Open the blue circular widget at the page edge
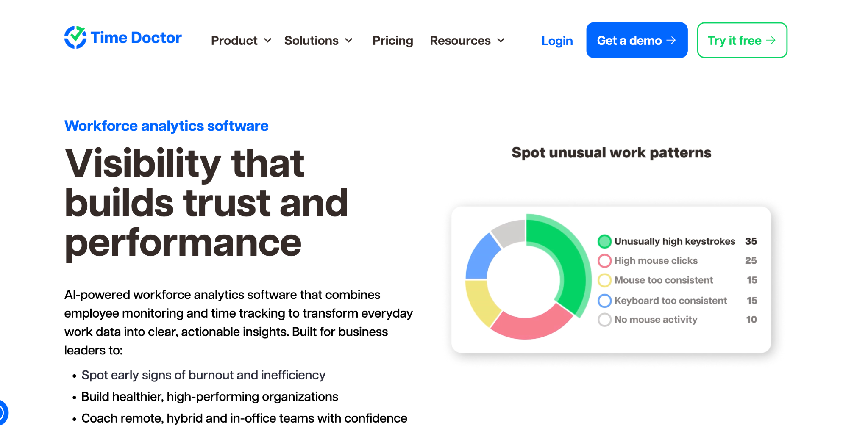This screenshot has height=431, width=868. (x=3, y=412)
